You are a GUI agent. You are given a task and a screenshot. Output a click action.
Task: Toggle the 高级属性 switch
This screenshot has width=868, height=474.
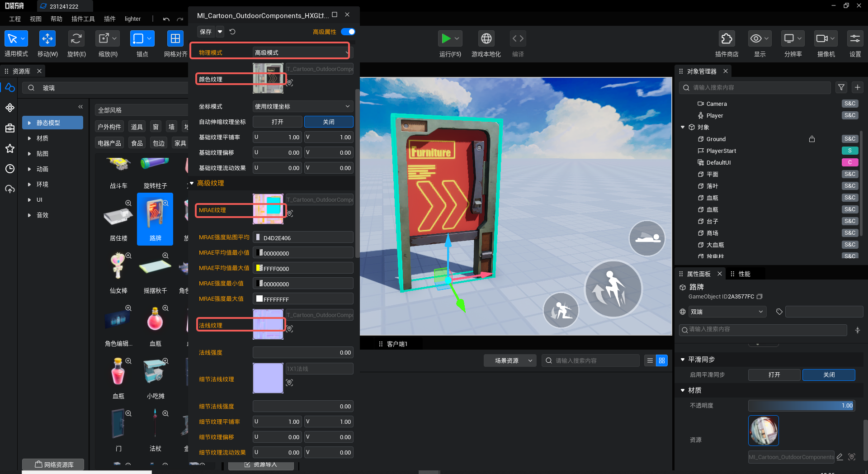pos(348,32)
